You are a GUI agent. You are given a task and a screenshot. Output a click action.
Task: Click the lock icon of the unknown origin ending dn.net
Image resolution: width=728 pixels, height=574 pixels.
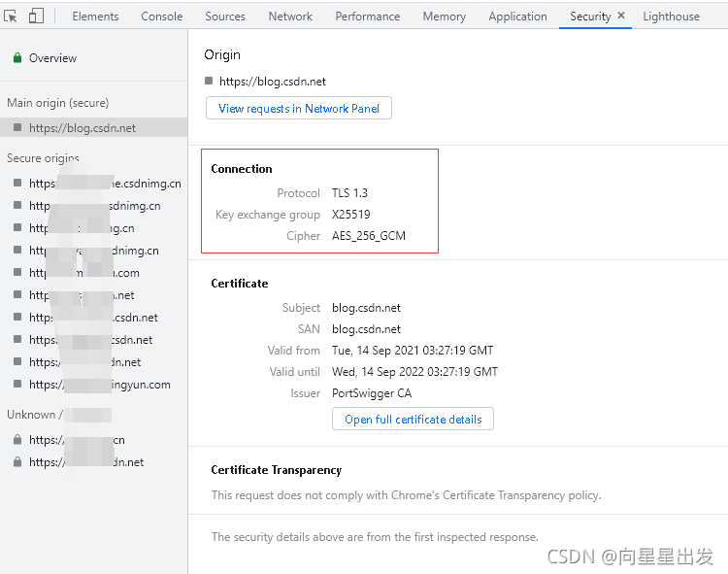click(x=17, y=461)
